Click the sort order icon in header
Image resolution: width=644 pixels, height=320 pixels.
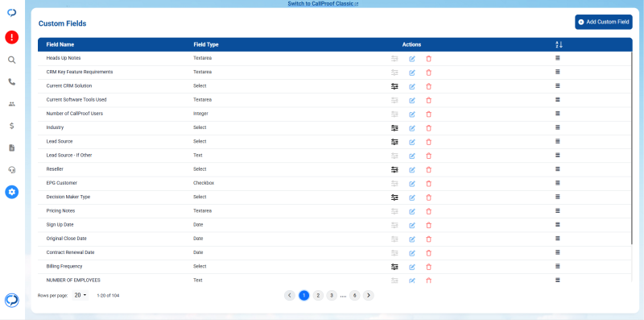click(559, 44)
